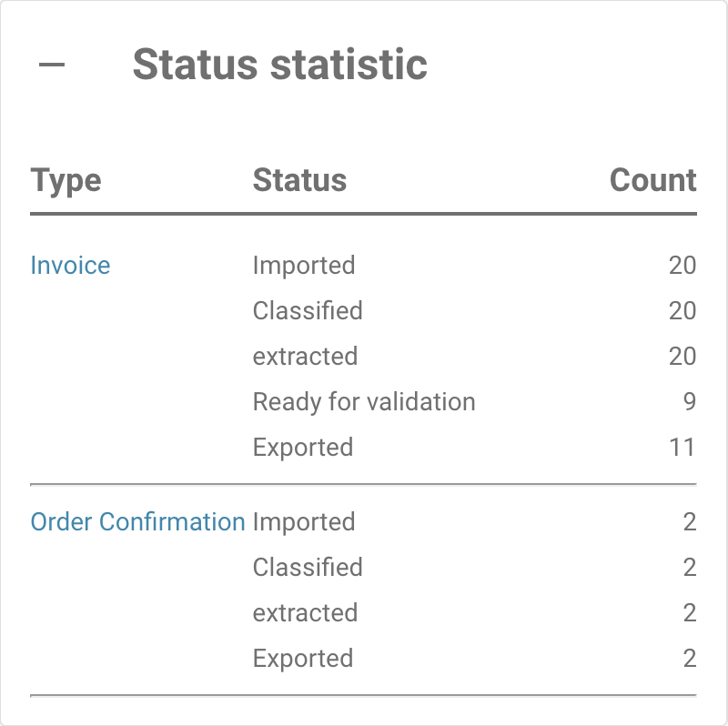
Task: Select Order Confirmation Exported status
Action: click(x=303, y=659)
